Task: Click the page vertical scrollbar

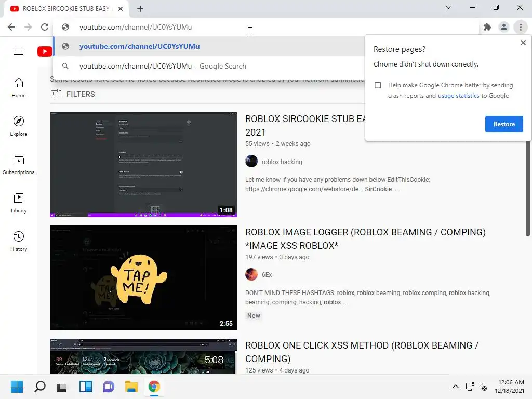Action: pyautogui.click(x=528, y=188)
